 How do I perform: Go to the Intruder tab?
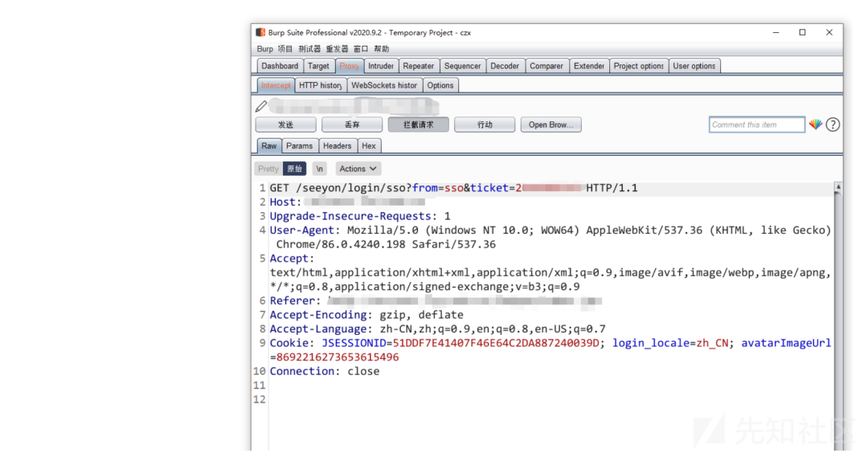coord(381,66)
